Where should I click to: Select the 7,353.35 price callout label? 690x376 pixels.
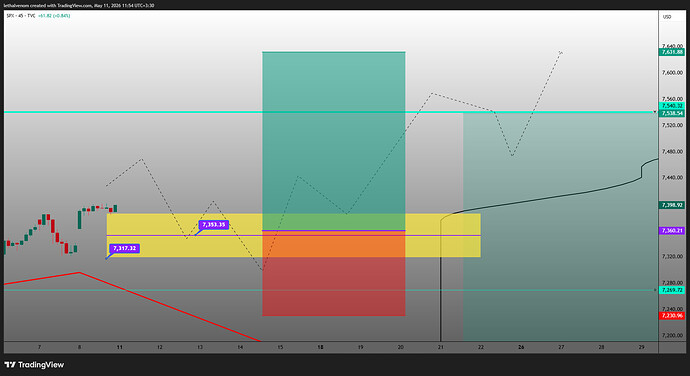pyautogui.click(x=213, y=225)
